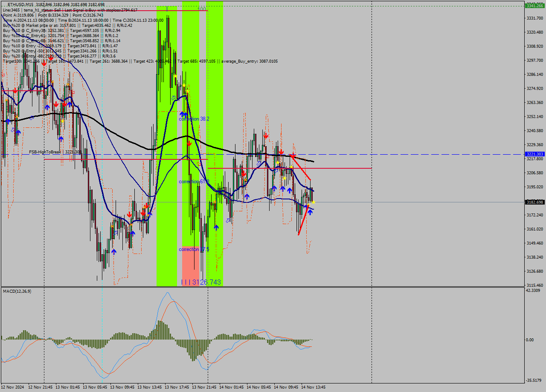Click the '14 Nov 13:45' time axis label
The width and height of the screenshot is (546, 392).
(x=314, y=387)
